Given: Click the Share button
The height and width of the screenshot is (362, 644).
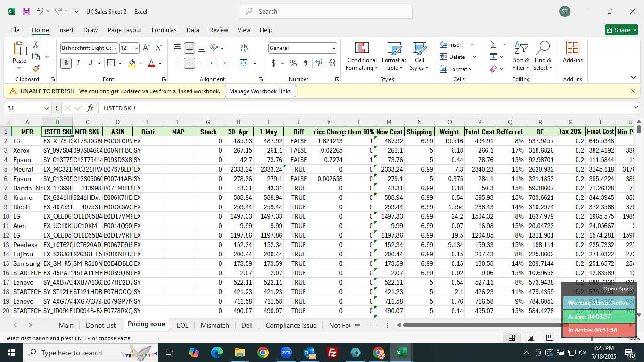Looking at the screenshot, I should click(621, 30).
